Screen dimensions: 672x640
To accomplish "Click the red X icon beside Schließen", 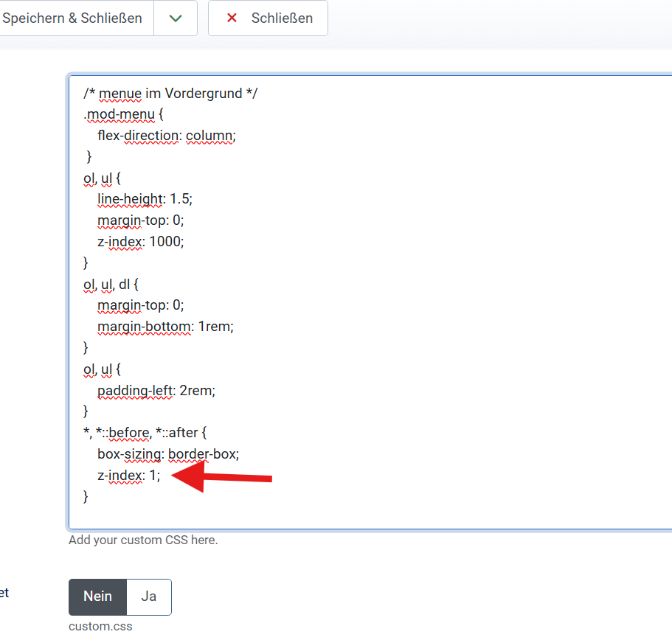I will coord(232,18).
